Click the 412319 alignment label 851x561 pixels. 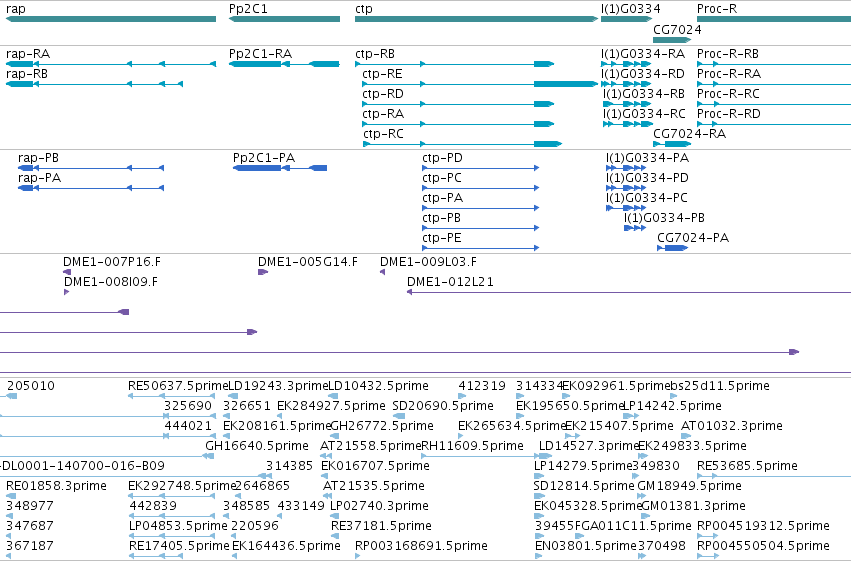coord(482,386)
